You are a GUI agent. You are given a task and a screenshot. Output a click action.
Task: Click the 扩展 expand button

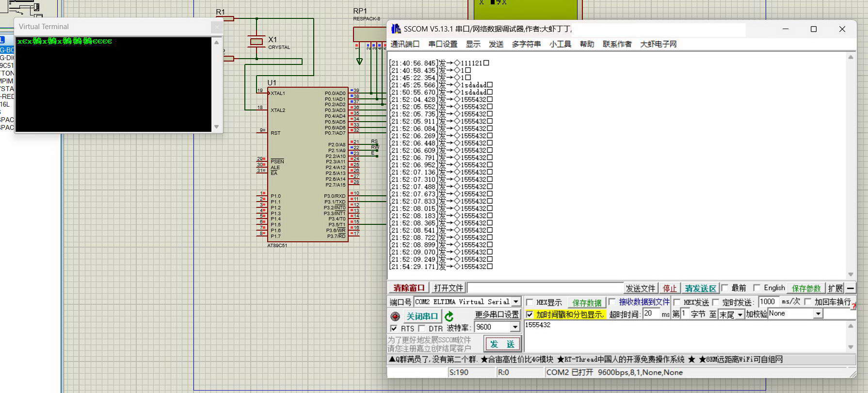point(835,288)
